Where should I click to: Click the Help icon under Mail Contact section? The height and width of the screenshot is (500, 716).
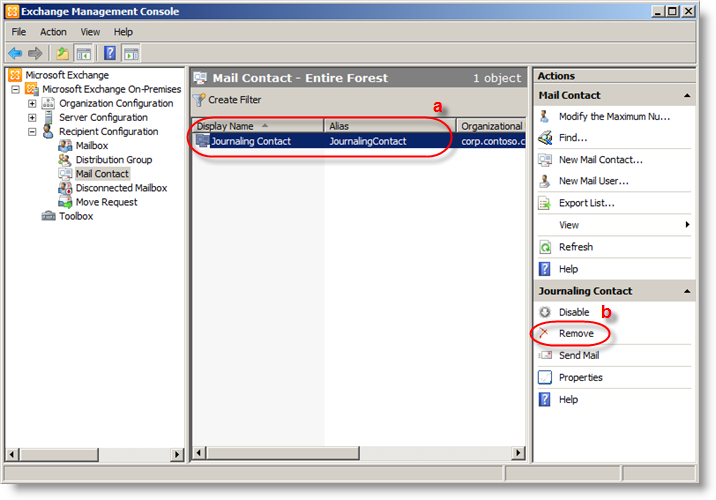tap(544, 268)
